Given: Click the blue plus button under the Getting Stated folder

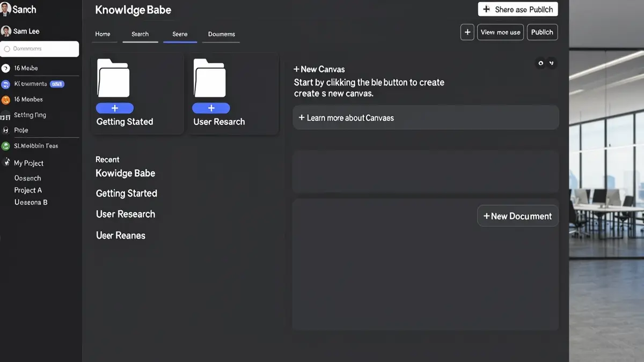Looking at the screenshot, I should 115,108.
